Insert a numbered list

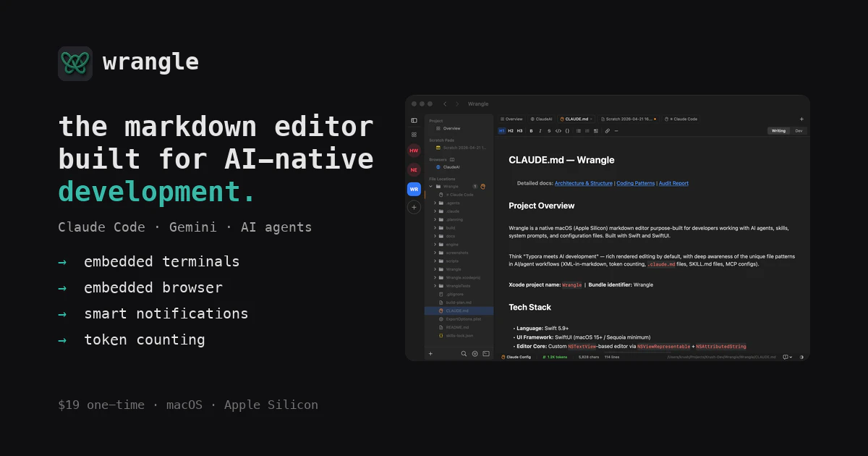tap(587, 131)
